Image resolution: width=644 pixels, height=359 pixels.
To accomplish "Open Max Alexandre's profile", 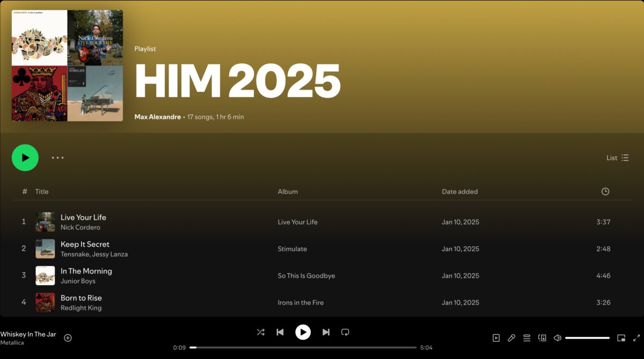I will [157, 116].
